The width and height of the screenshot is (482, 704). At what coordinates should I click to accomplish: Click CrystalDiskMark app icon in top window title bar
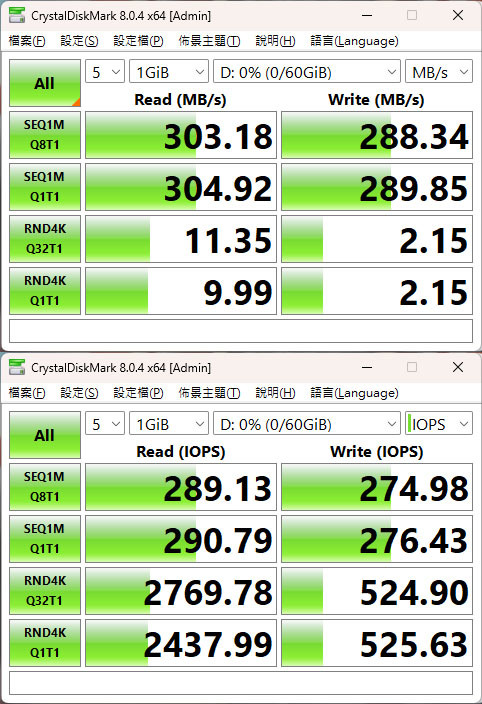17,15
